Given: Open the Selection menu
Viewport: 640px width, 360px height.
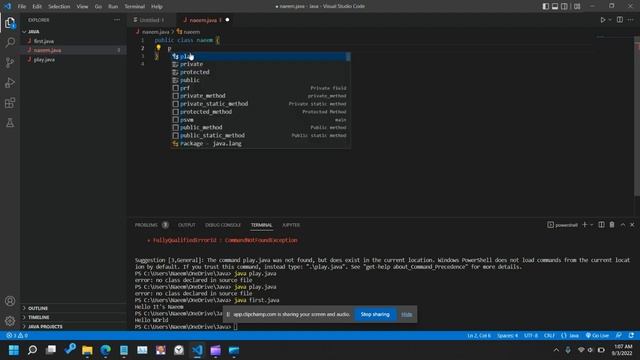Looking at the screenshot, I should tap(59, 6).
